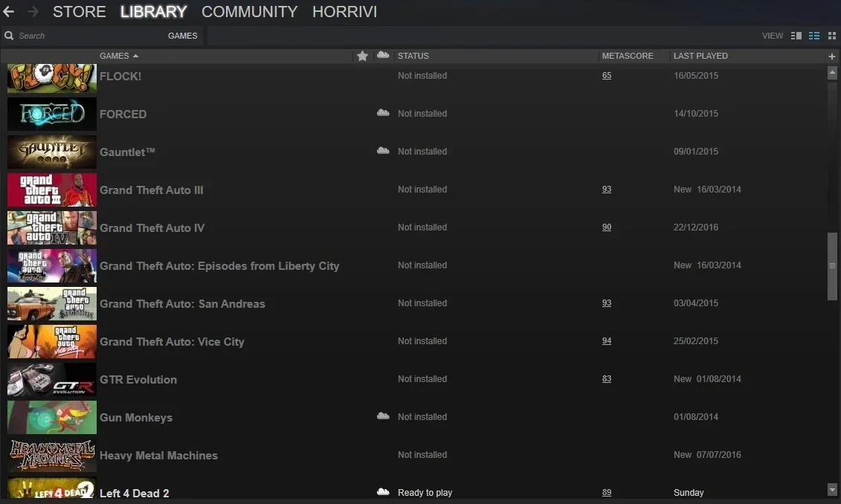Click last played date 22/12/2016
The height and width of the screenshot is (504, 841).
696,227
